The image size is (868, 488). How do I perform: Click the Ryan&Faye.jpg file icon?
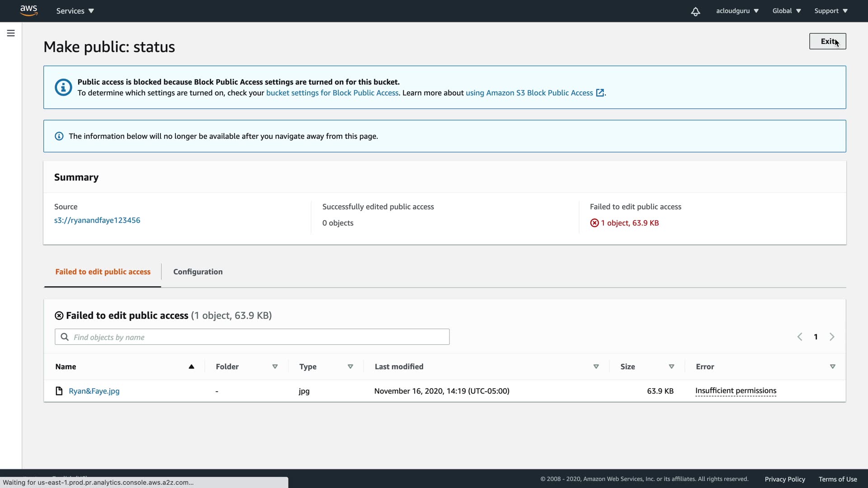[59, 391]
